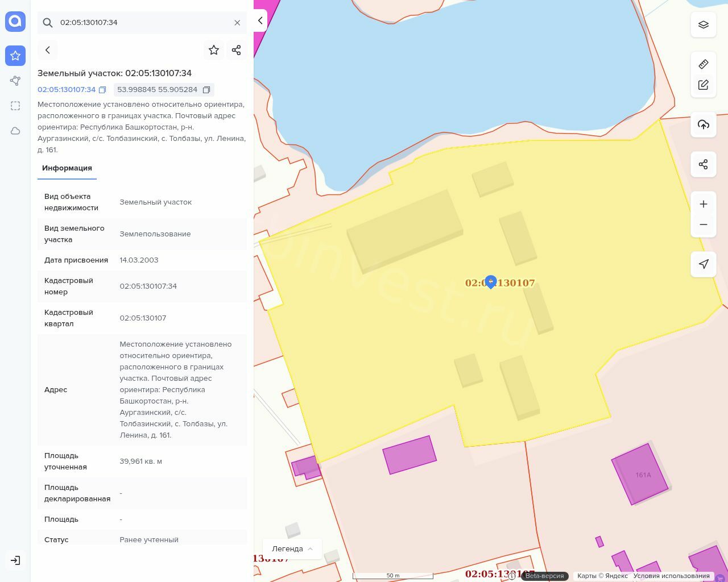Open Условия использования link
728x582 pixels.
[x=671, y=576]
